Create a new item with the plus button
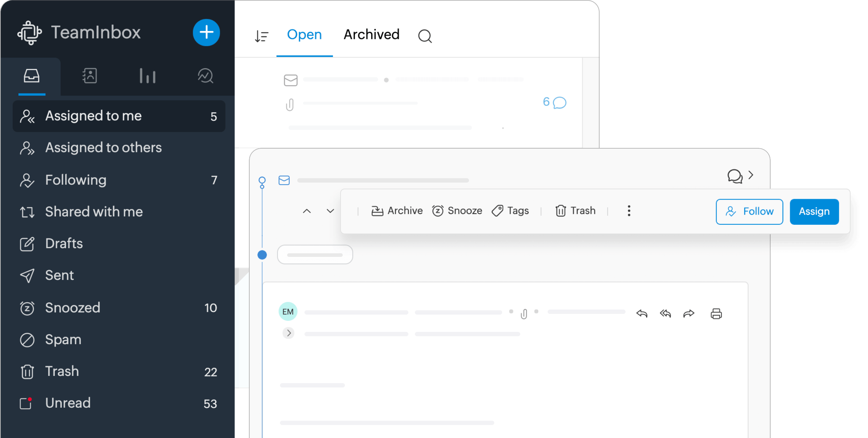 206,32
